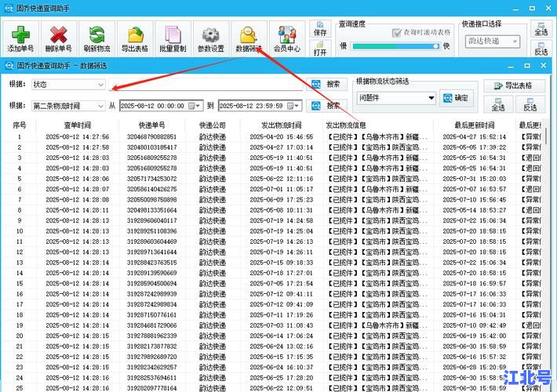Click the 快递公司 column header
This screenshot has width=557, height=392.
click(213, 125)
